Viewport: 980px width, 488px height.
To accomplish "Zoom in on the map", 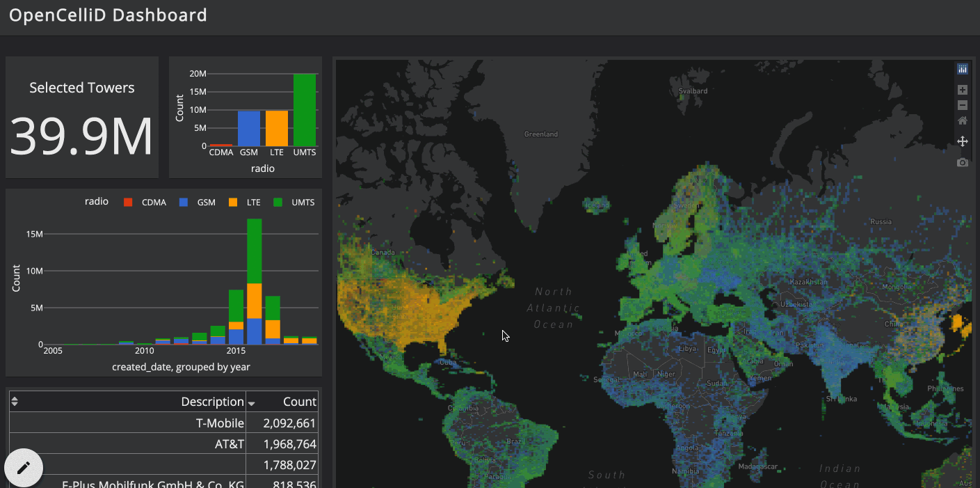I will coord(962,89).
